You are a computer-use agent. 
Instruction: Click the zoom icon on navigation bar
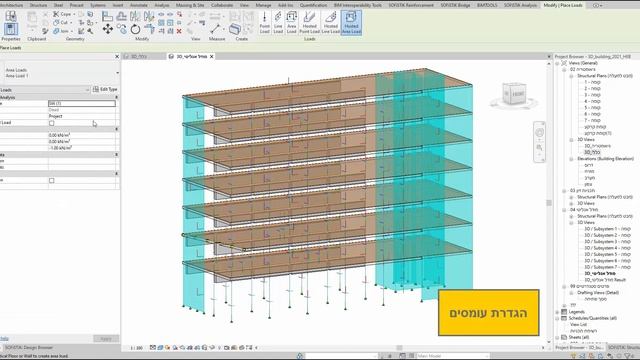click(539, 147)
